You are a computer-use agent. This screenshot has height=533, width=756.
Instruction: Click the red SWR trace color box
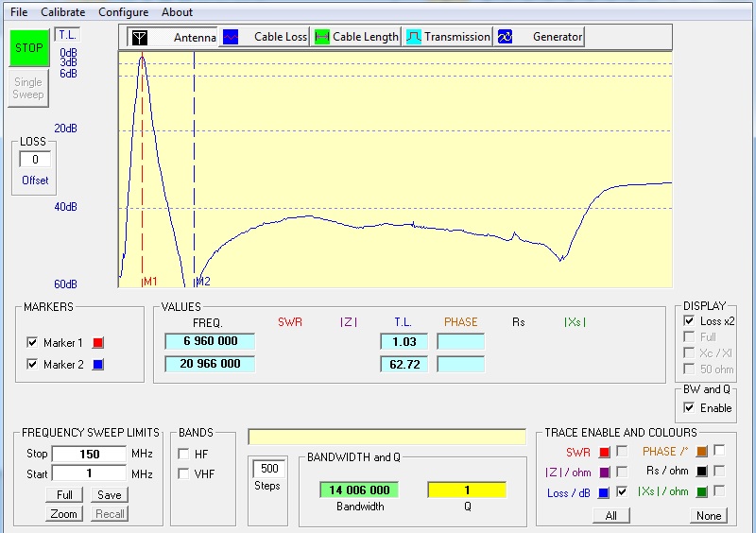coord(604,453)
